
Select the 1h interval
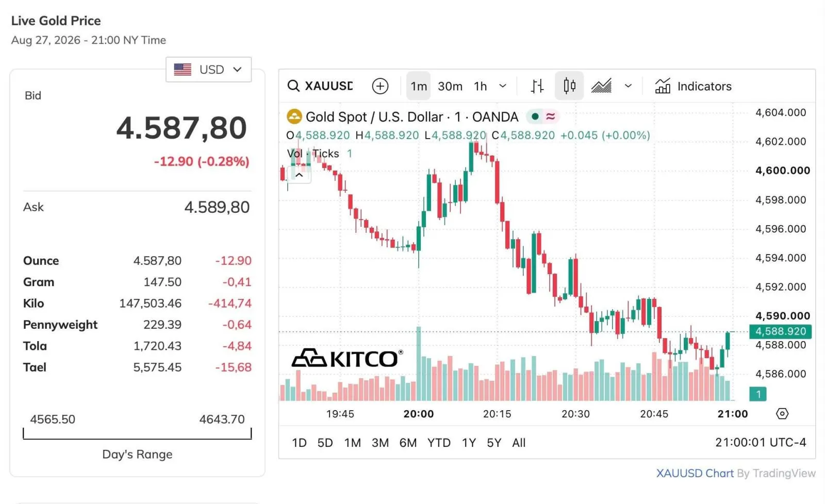481,86
